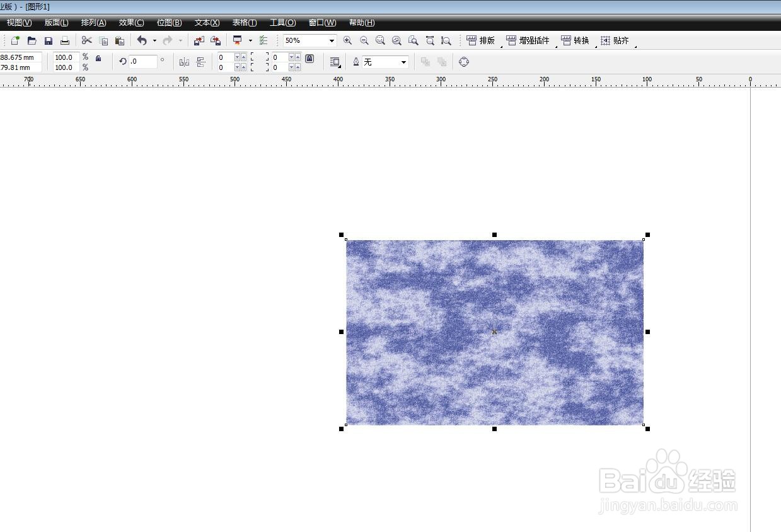Open the 效果(C) menu
This screenshot has width=781, height=532.
(x=131, y=23)
